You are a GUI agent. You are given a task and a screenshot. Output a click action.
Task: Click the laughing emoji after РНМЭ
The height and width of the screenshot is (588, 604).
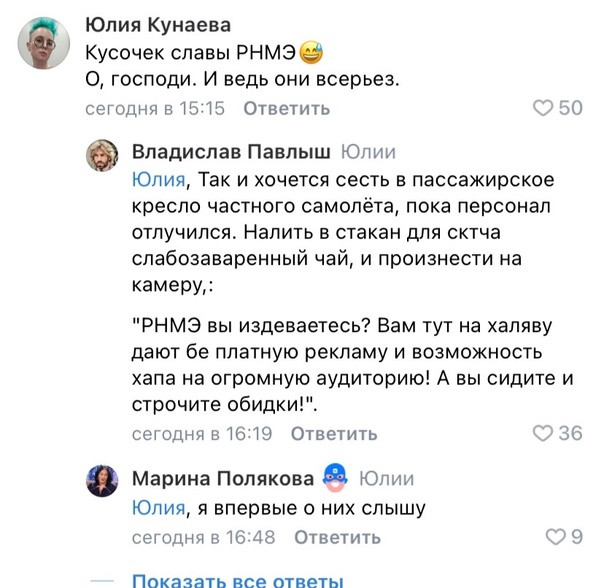pyautogui.click(x=311, y=53)
